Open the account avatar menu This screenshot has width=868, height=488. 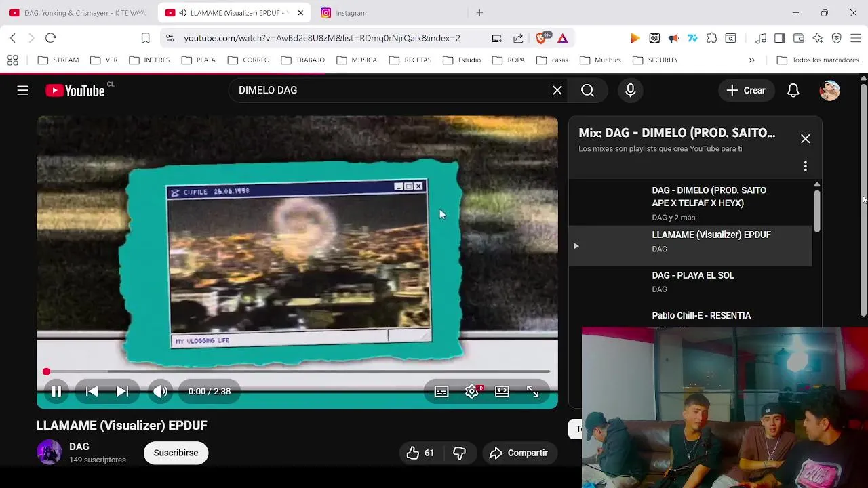click(x=829, y=90)
